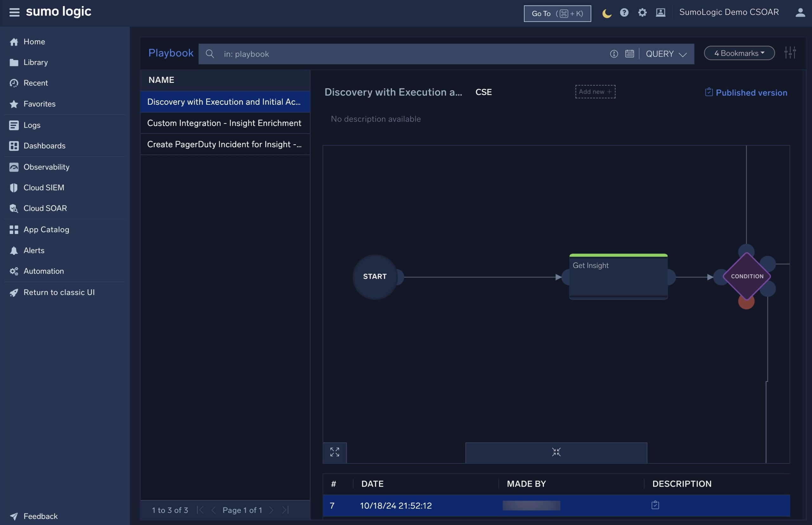This screenshot has width=812, height=525.
Task: Click the Return to classic UI rocket icon
Action: (x=14, y=293)
